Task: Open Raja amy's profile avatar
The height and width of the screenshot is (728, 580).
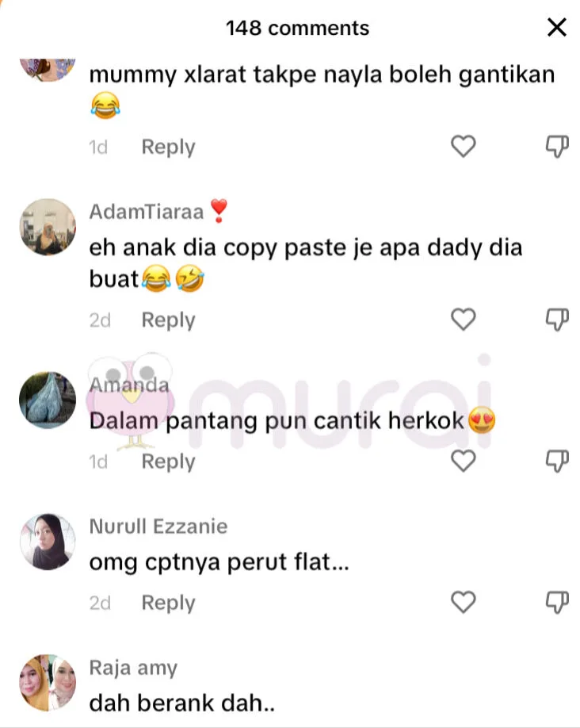Action: click(x=48, y=683)
